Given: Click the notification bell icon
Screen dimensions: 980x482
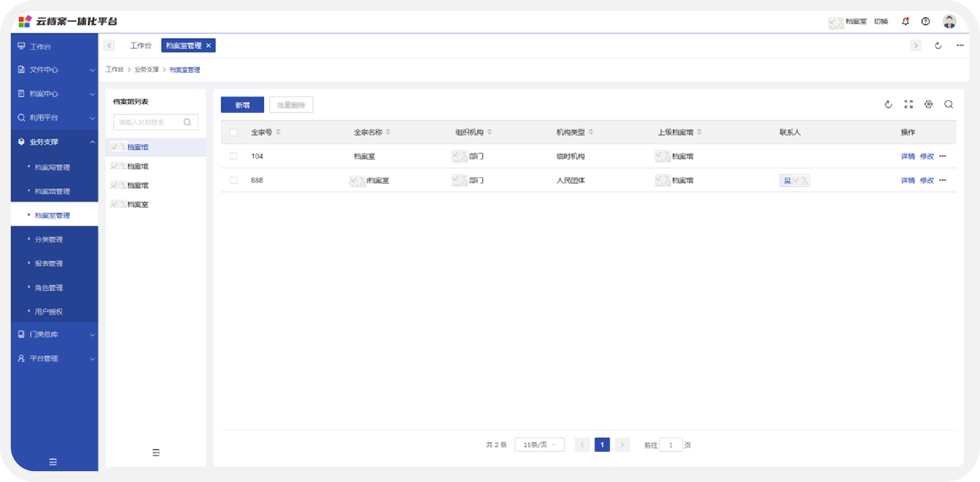Looking at the screenshot, I should point(905,21).
